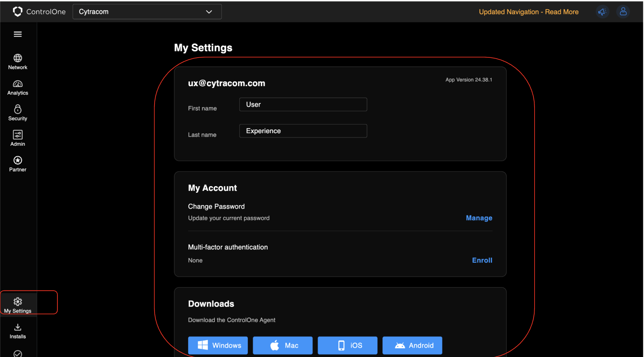
Task: Open Analytics from the sidebar
Action: 18,87
